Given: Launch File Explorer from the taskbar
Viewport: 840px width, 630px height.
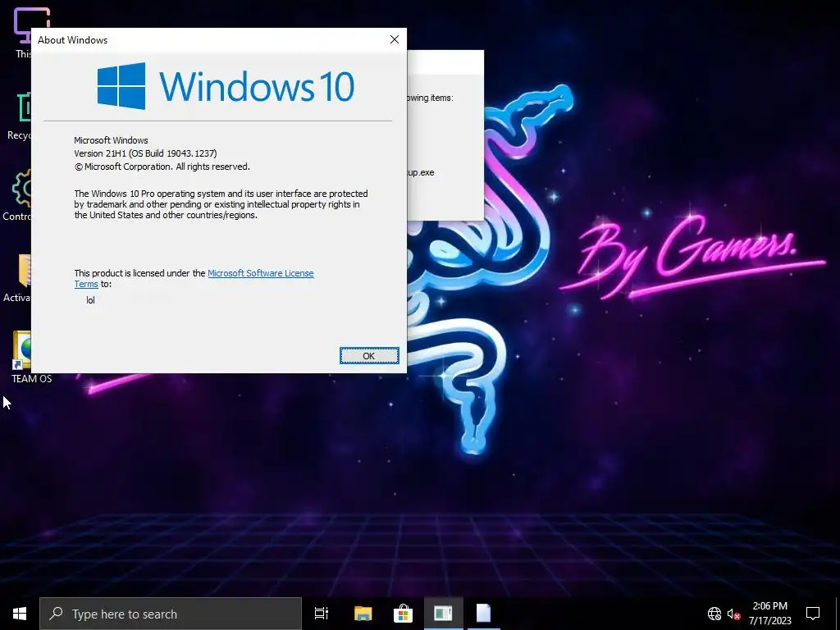Looking at the screenshot, I should [x=363, y=614].
